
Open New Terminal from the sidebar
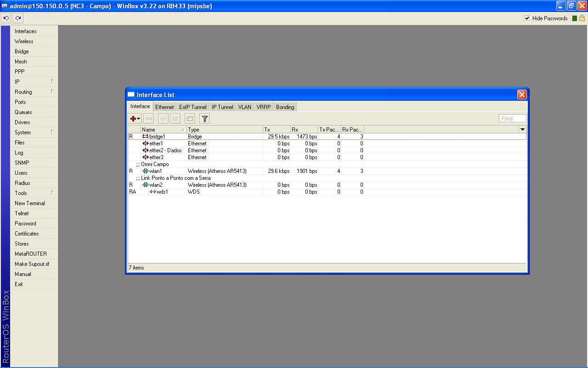point(34,203)
